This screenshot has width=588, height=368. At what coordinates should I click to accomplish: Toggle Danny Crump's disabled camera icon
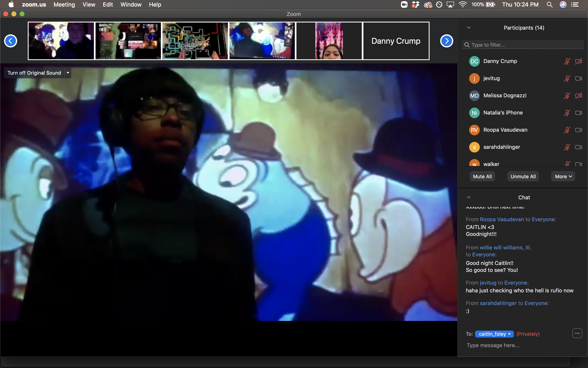click(579, 61)
